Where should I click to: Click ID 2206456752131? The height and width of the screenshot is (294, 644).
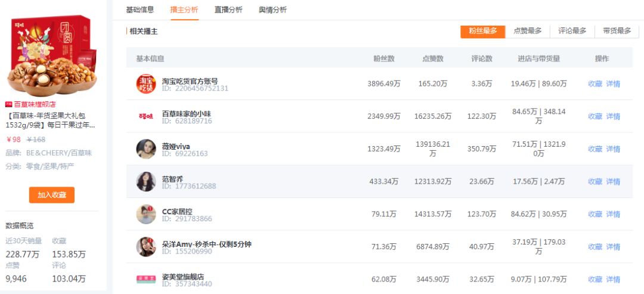(x=195, y=88)
